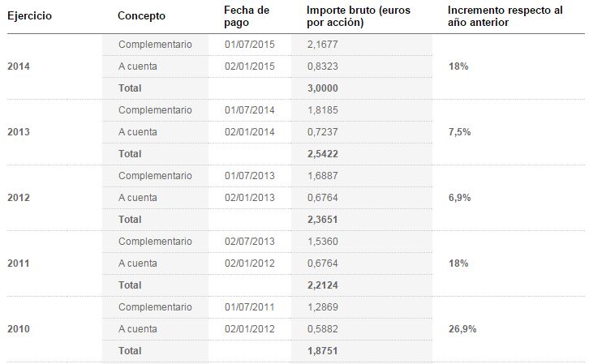Image resolution: width=589 pixels, height=364 pixels.
Task: Click the total amount 1,8751
Action: (x=323, y=351)
